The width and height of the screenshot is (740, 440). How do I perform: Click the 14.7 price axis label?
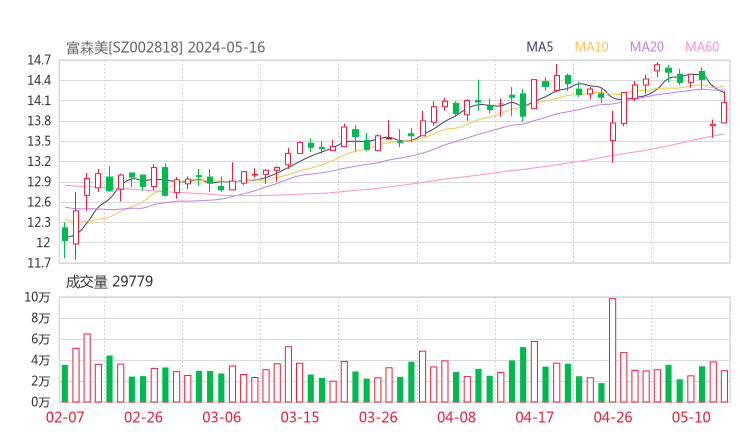click(x=39, y=60)
